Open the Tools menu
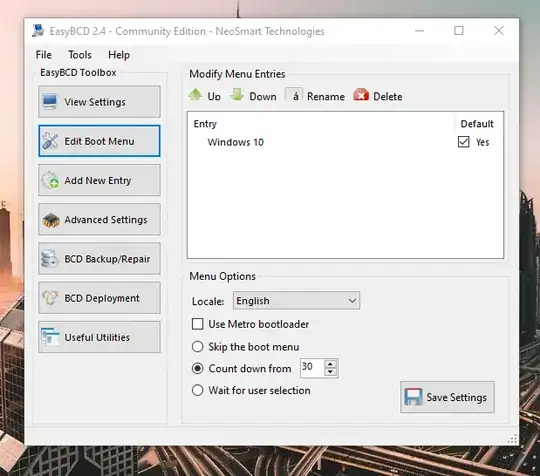 pos(80,55)
